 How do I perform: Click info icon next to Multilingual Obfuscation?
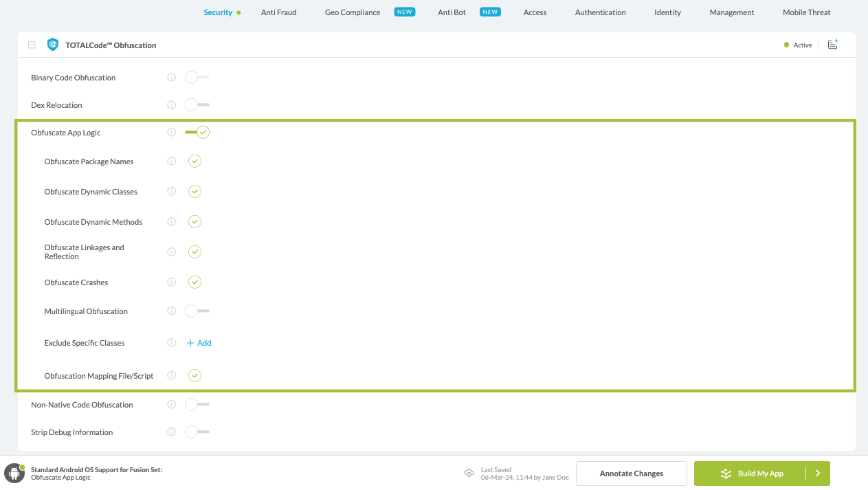coord(172,311)
